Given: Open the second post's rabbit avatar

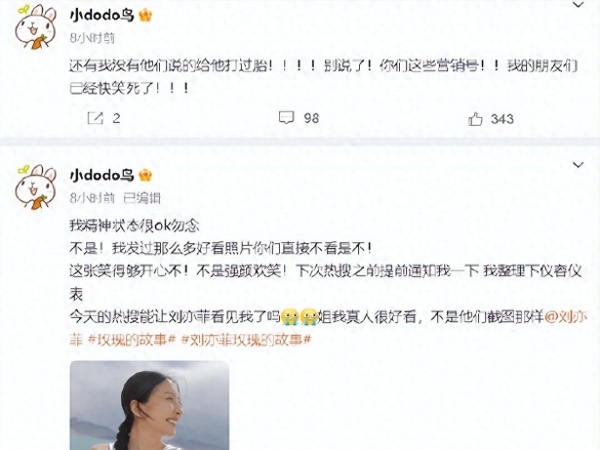Looking at the screenshot, I should (35, 187).
